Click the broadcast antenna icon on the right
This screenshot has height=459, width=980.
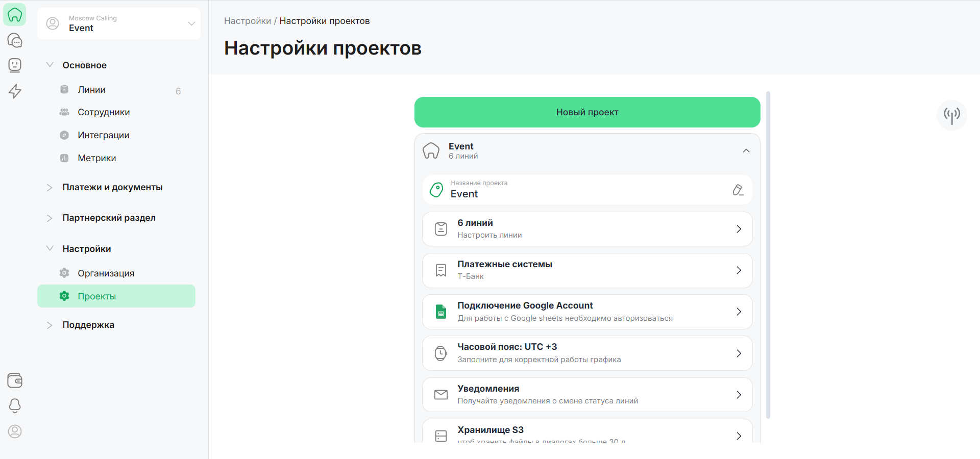click(951, 115)
